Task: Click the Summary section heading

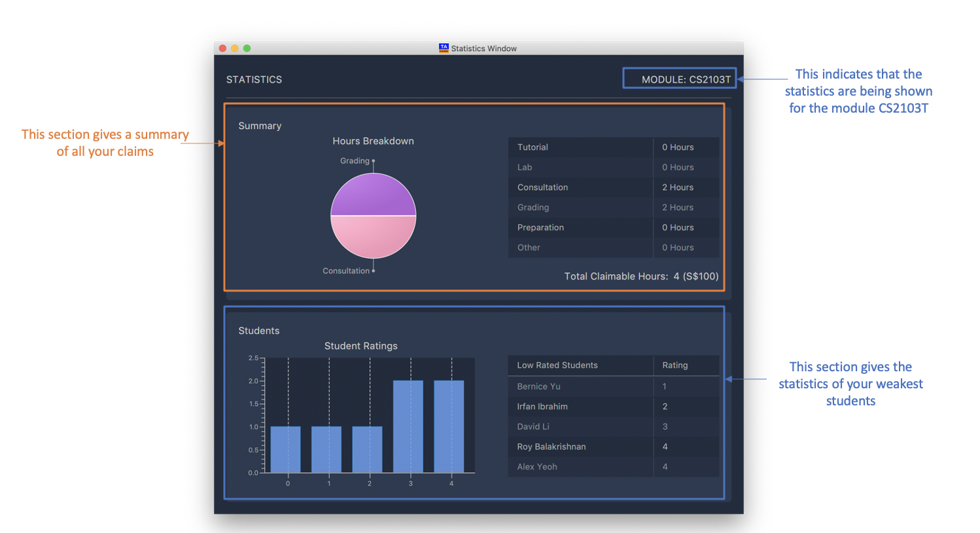Action: (260, 126)
